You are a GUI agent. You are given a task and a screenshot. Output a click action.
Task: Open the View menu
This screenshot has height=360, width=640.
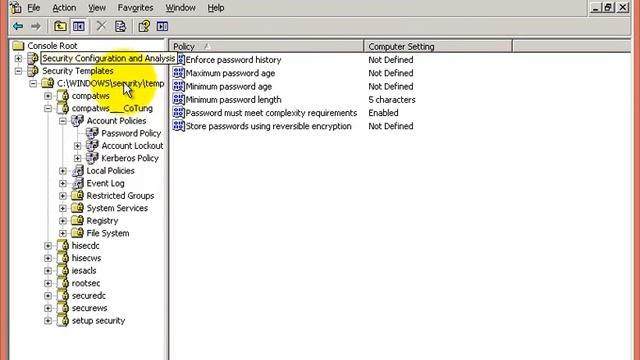click(97, 8)
